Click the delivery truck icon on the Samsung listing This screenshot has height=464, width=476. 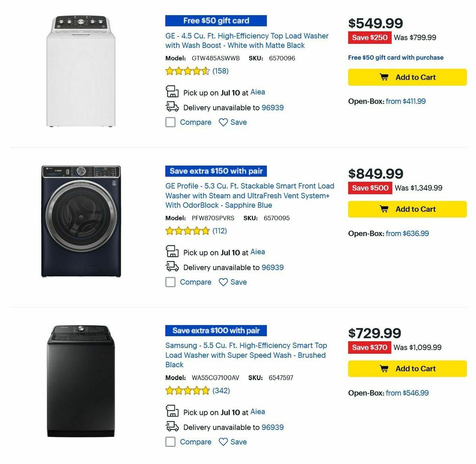[x=172, y=426]
